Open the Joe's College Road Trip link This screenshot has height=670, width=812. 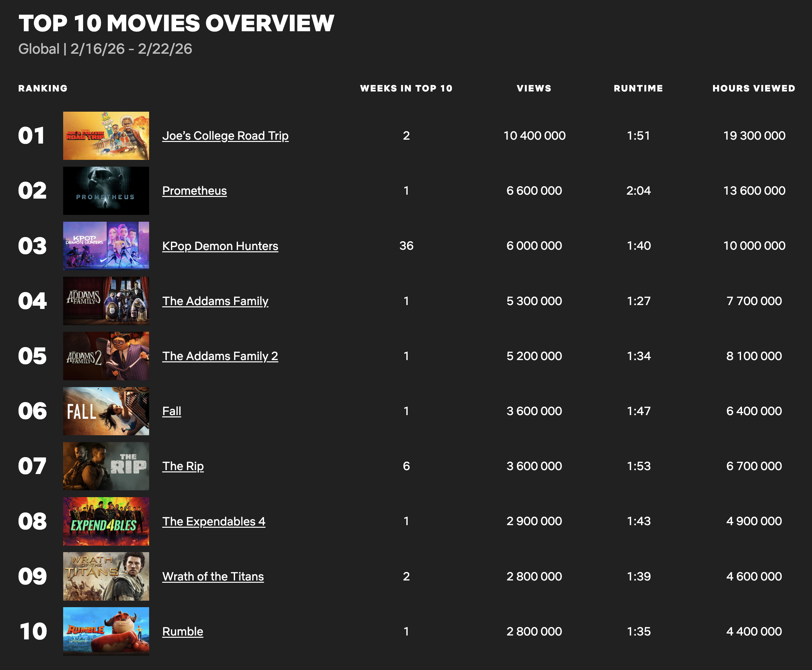click(x=225, y=135)
